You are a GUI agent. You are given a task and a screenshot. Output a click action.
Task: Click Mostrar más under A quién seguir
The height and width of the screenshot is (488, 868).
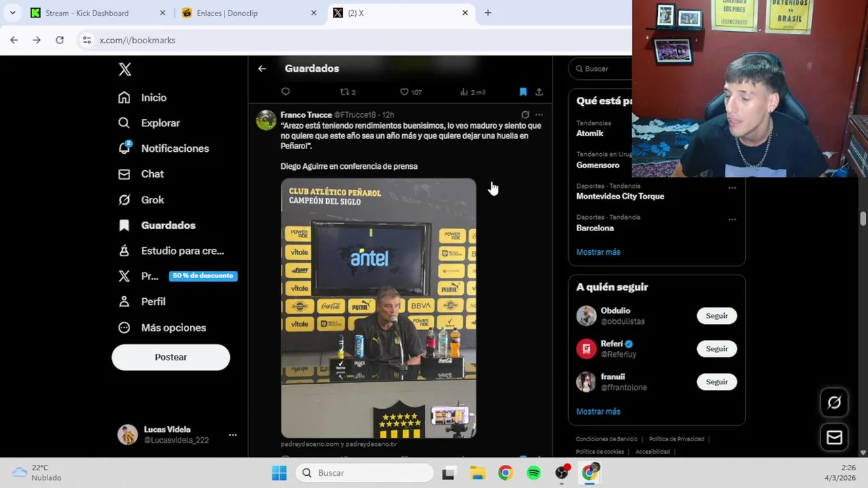tap(598, 411)
